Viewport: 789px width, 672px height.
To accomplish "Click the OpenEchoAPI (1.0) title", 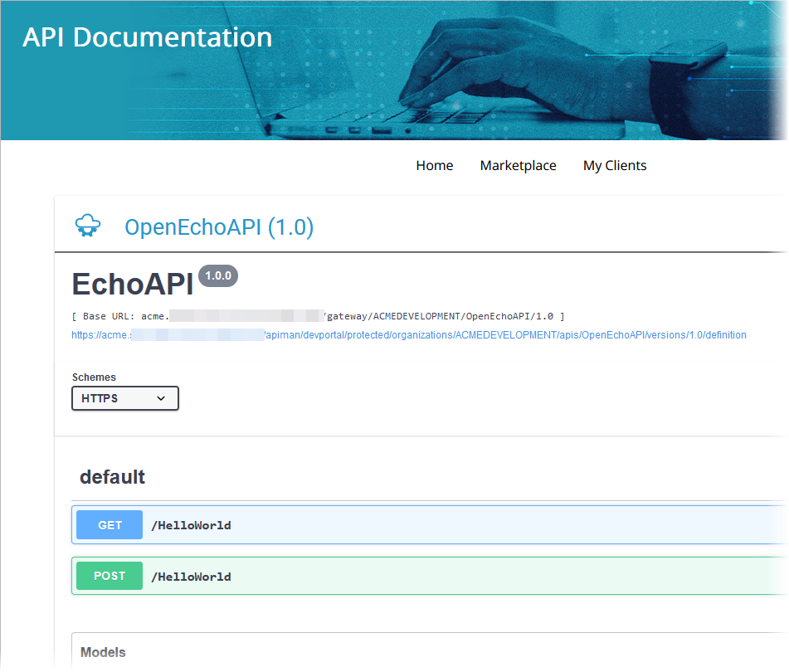I will (219, 227).
